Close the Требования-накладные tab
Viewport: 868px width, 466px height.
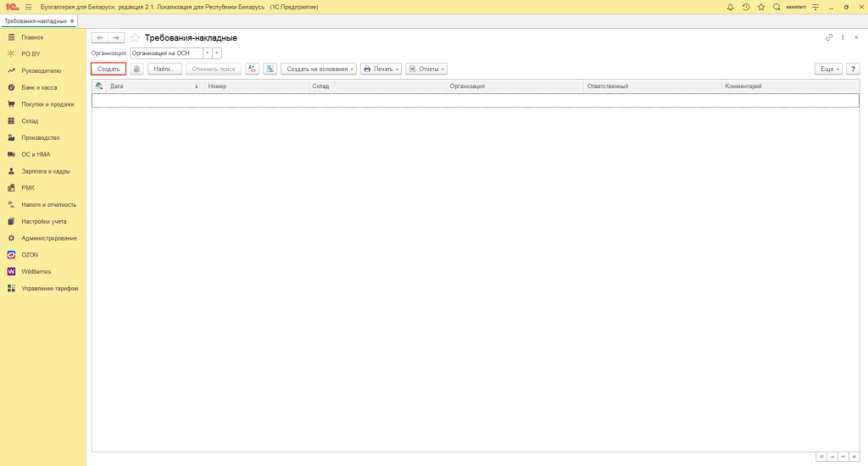pos(72,21)
